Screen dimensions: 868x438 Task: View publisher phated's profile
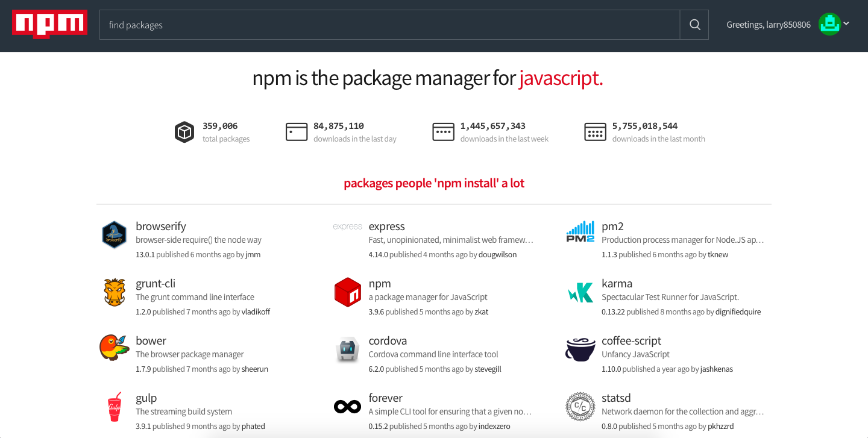(x=253, y=427)
